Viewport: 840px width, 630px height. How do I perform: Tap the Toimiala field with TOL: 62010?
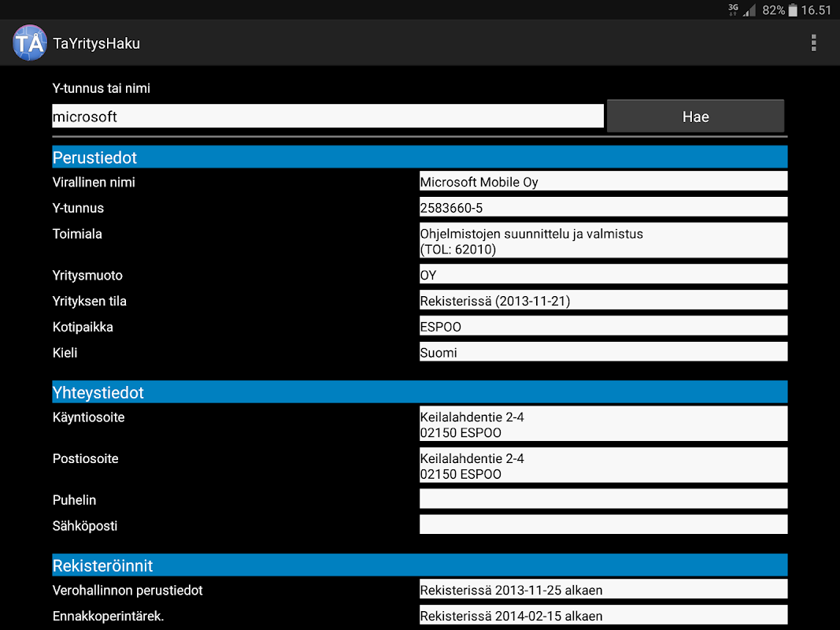603,240
